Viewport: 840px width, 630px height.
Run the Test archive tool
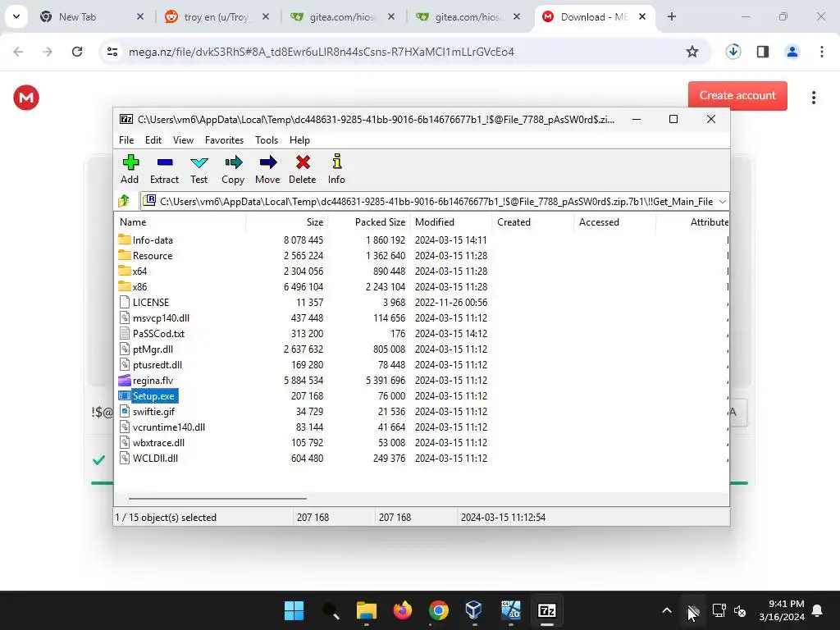[199, 162]
